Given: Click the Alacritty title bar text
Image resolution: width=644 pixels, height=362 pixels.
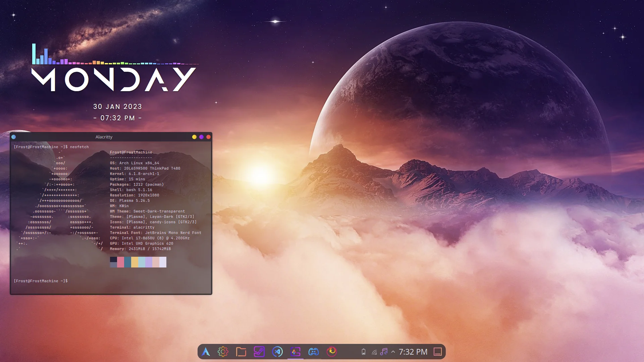Looking at the screenshot, I should tap(104, 137).
